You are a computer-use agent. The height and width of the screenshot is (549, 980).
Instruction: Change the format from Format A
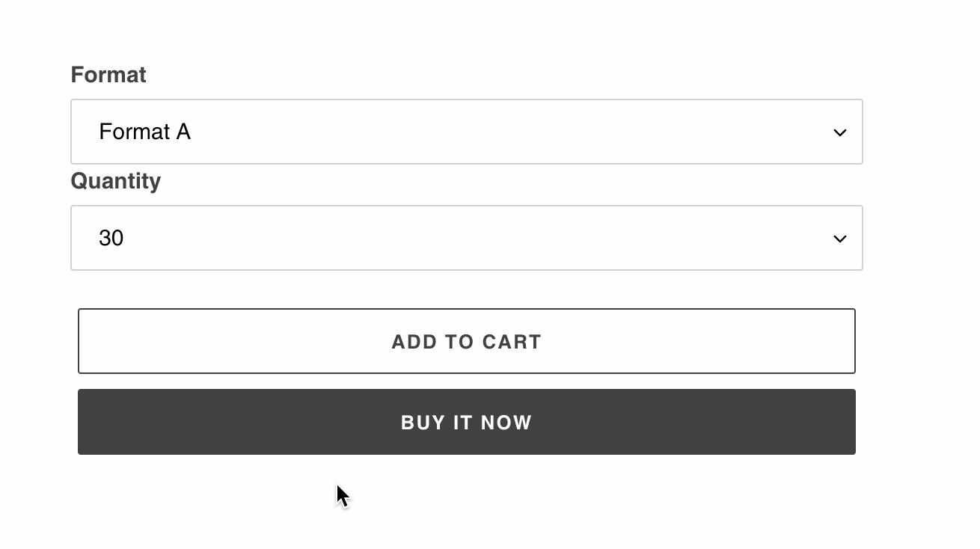tap(466, 132)
